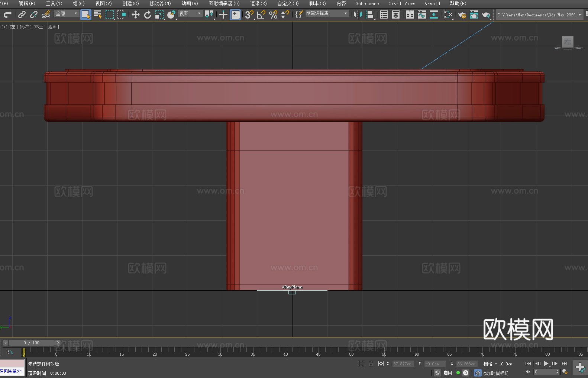Click the Z coordinate field
The height and width of the screenshot is (378, 588).
(x=467, y=364)
